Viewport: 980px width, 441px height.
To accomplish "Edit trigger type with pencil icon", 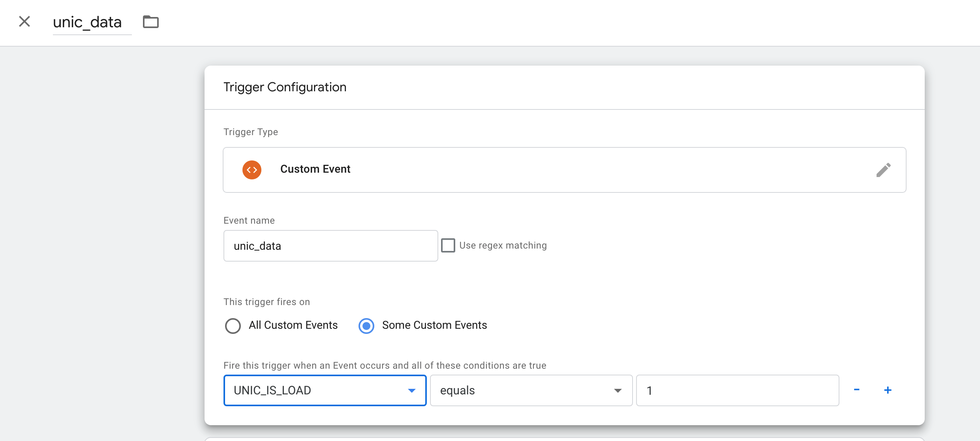I will click(x=883, y=170).
